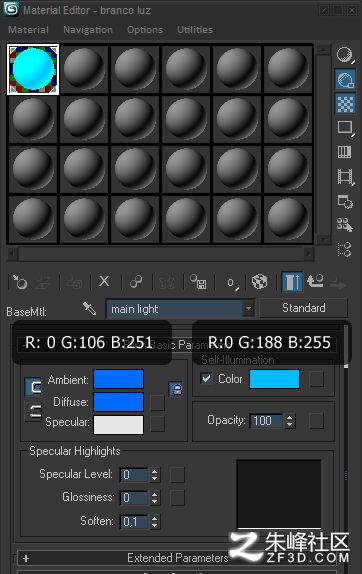Open the main light material name dropdown

point(249,309)
